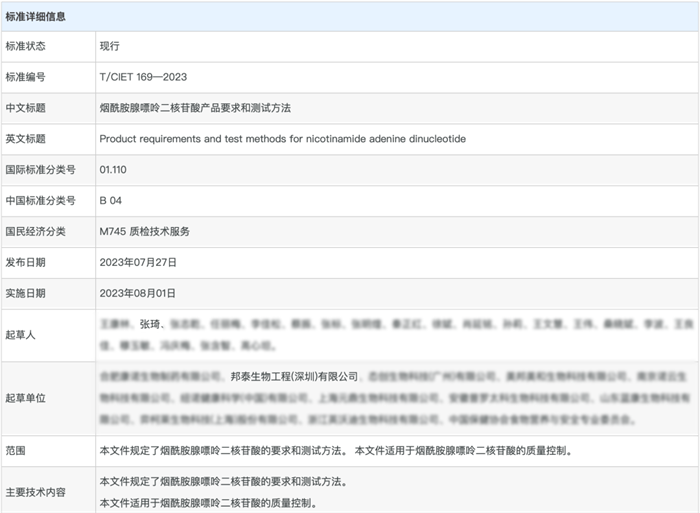
Task: Click scope text in the 范围 row
Action: point(336,450)
